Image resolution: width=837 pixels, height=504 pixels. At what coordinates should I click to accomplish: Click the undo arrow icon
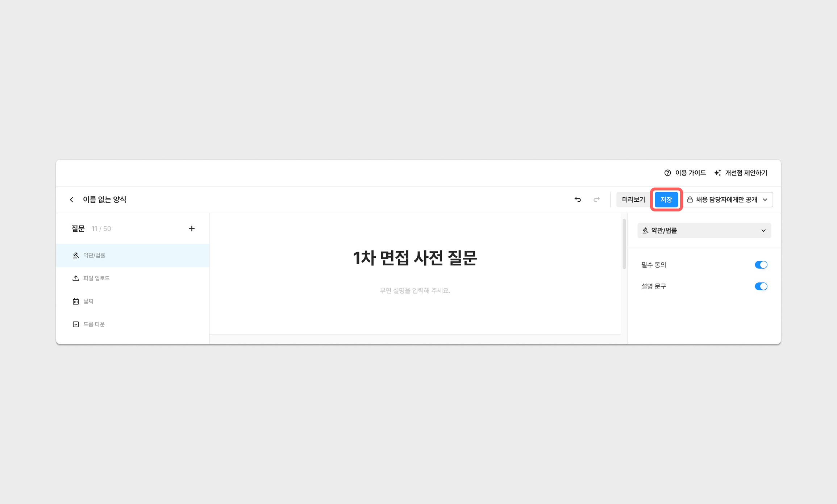[578, 199]
